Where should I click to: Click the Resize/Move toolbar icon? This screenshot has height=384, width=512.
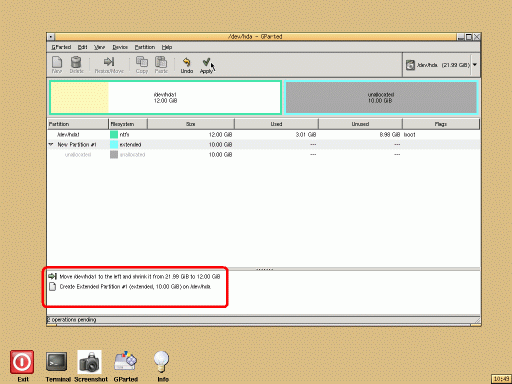(109, 65)
